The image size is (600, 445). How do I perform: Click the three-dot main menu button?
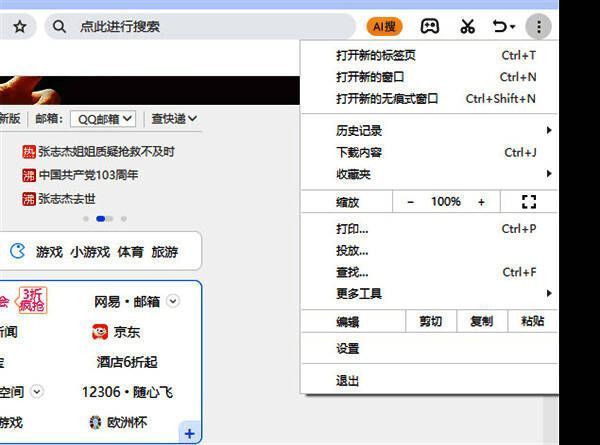tap(538, 27)
